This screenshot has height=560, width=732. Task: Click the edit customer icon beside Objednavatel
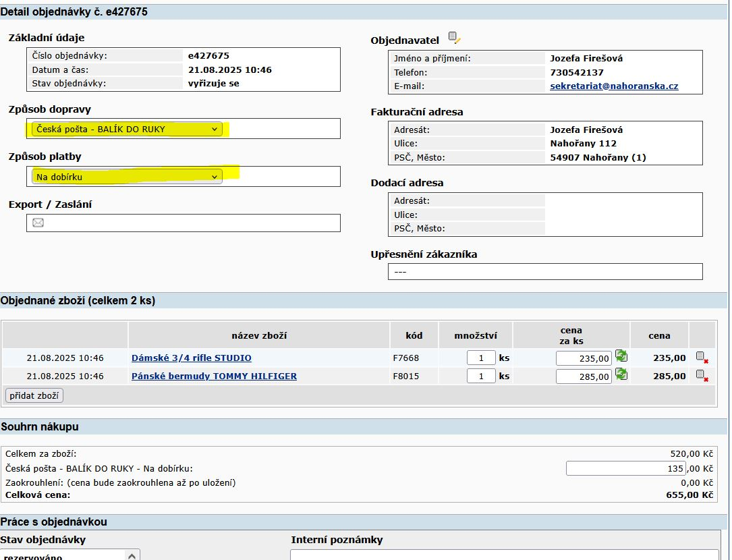pos(454,38)
